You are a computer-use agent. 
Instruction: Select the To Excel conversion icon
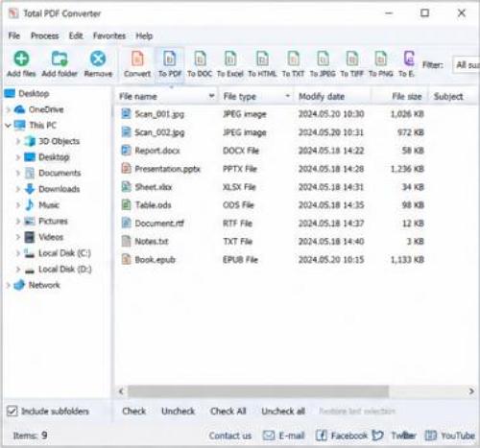click(x=230, y=59)
